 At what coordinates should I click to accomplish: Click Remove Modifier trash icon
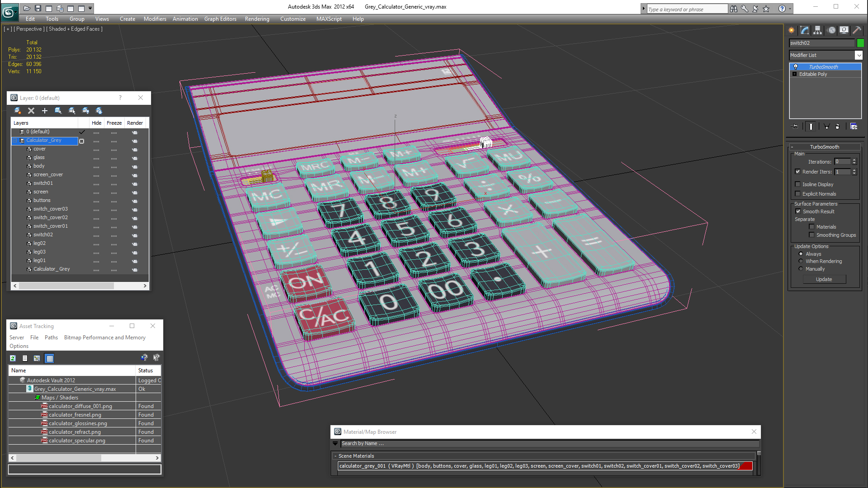837,127
